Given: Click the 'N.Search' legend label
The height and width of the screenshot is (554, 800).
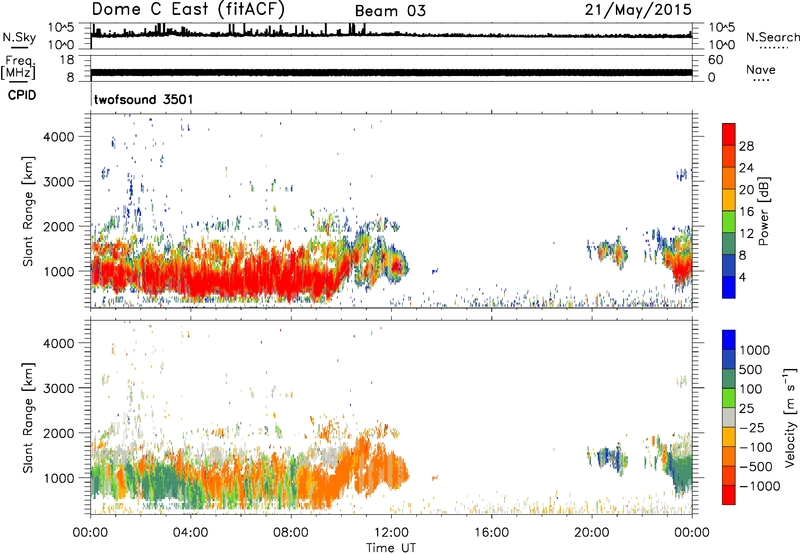Looking at the screenshot, I should (x=772, y=37).
